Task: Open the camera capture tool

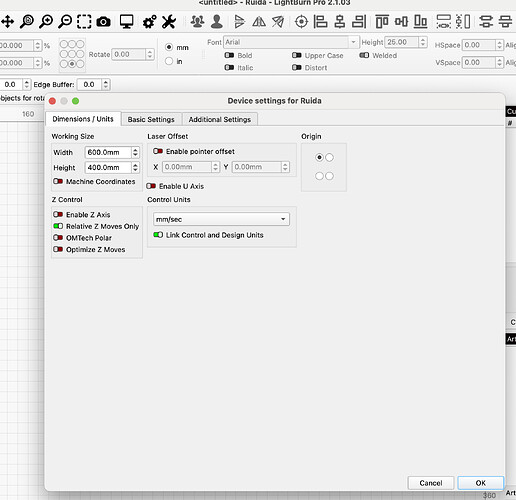Action: (x=103, y=22)
